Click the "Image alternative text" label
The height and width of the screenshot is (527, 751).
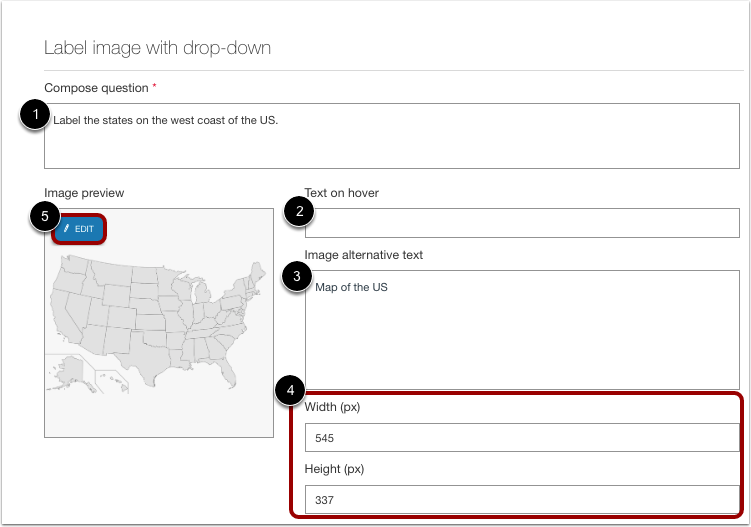tap(364, 255)
